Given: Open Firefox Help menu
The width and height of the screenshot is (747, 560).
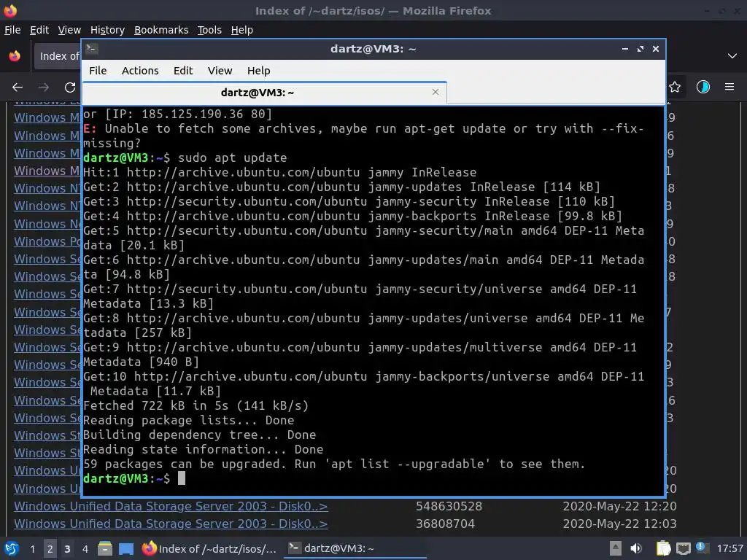Looking at the screenshot, I should (242, 29).
